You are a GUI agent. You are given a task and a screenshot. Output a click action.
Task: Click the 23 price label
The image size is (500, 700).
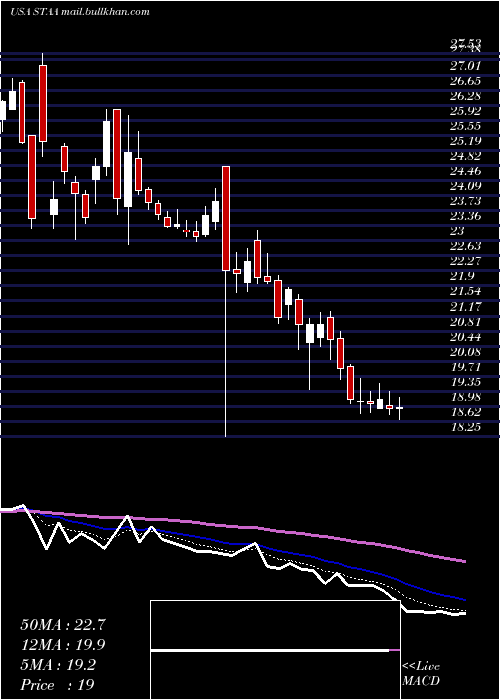coord(458,231)
